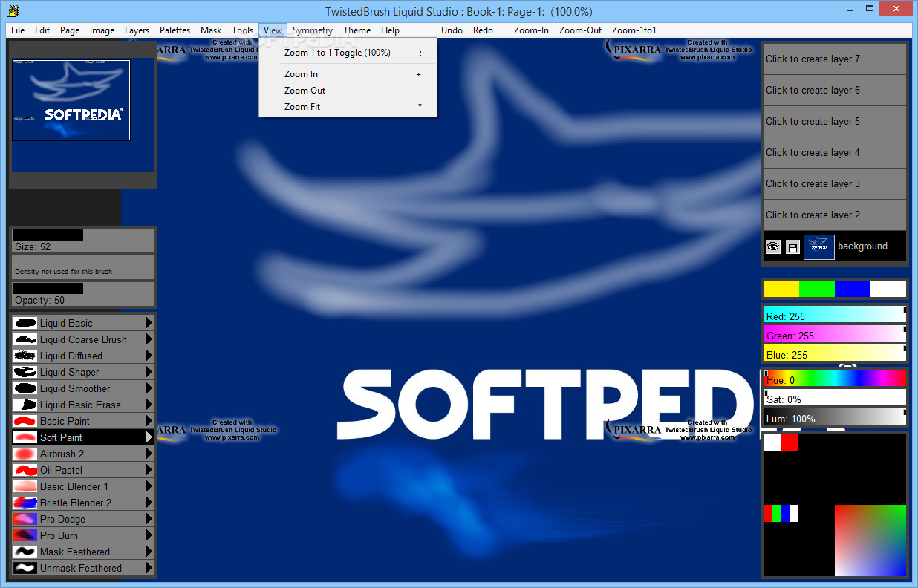918x588 pixels.
Task: Choose the Bristle Blender 2 icon
Action: click(25, 503)
